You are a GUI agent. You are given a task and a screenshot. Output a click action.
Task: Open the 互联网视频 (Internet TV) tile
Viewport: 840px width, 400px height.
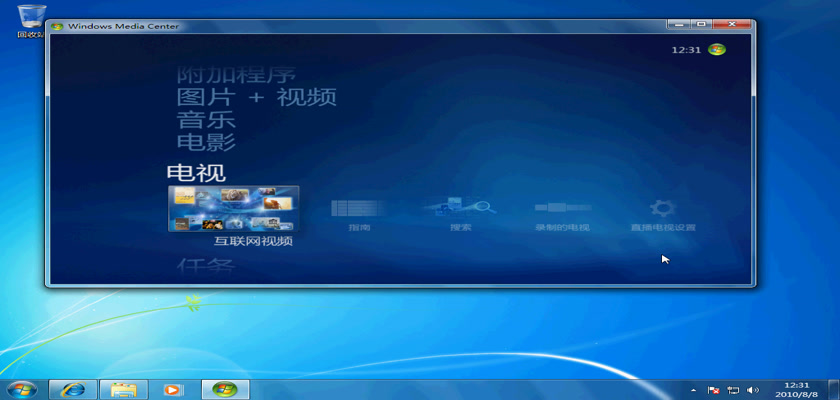coord(233,209)
